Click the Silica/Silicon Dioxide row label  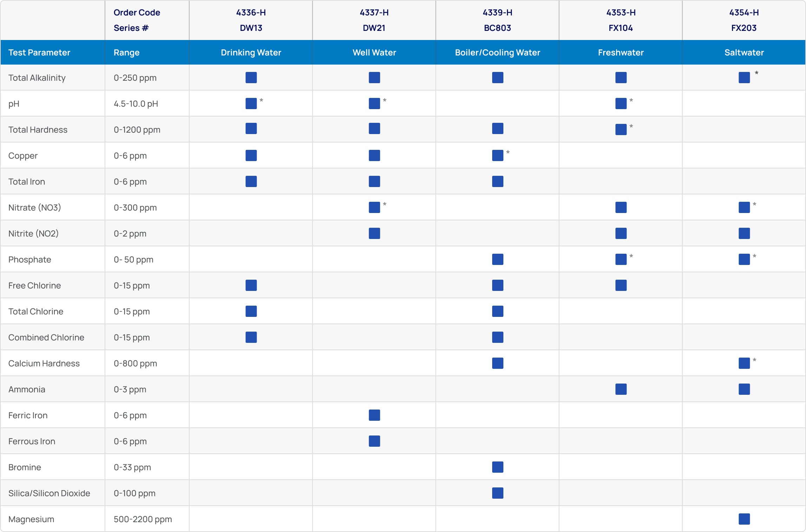pyautogui.click(x=49, y=493)
